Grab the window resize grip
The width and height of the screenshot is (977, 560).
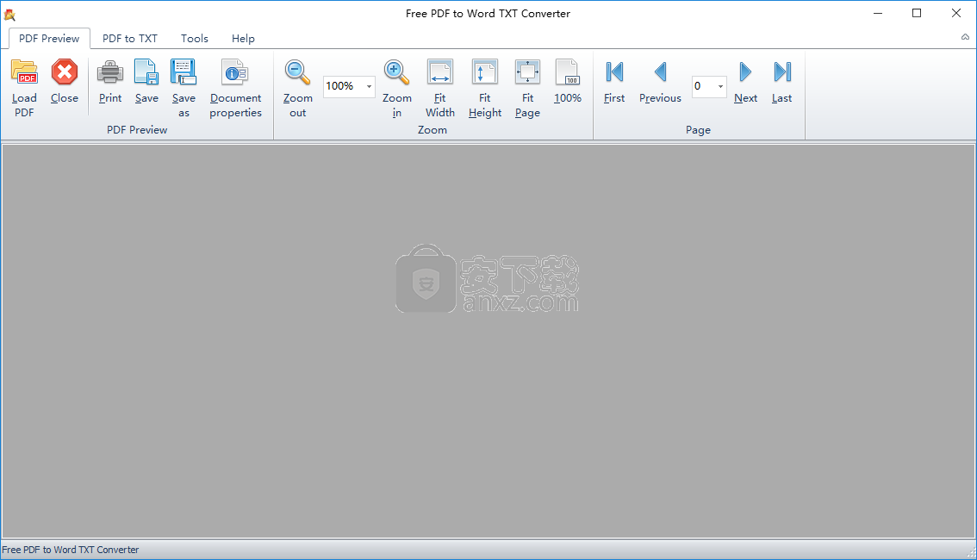pyautogui.click(x=970, y=552)
